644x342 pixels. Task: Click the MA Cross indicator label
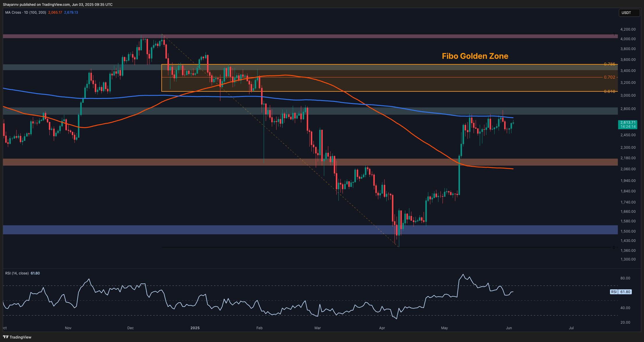point(26,13)
